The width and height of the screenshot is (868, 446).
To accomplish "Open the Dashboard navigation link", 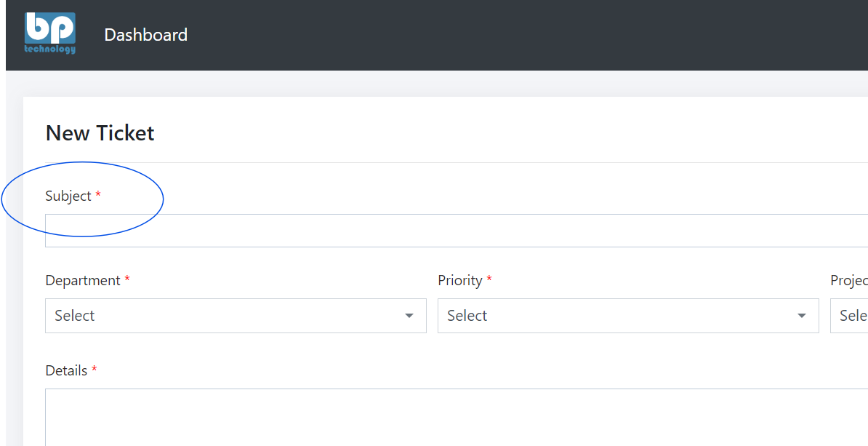I will [x=145, y=35].
